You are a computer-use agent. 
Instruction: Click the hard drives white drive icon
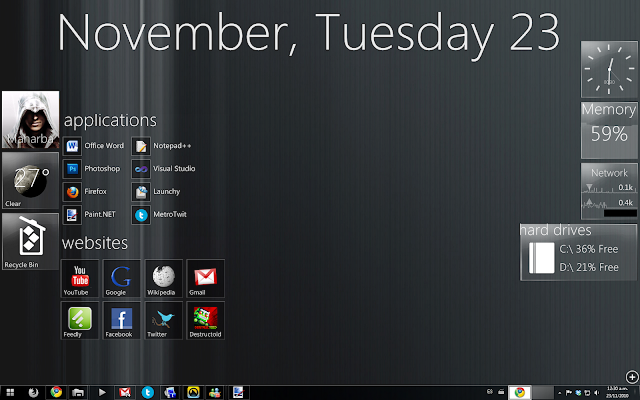click(542, 258)
